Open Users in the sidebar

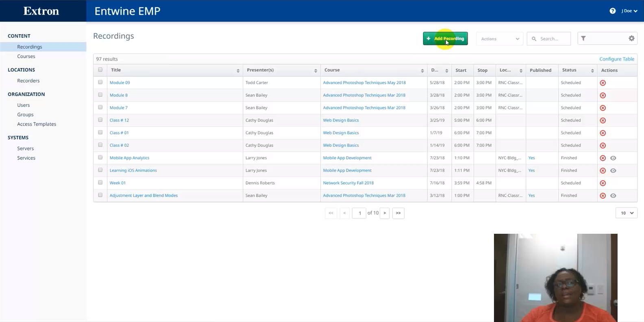(23, 105)
